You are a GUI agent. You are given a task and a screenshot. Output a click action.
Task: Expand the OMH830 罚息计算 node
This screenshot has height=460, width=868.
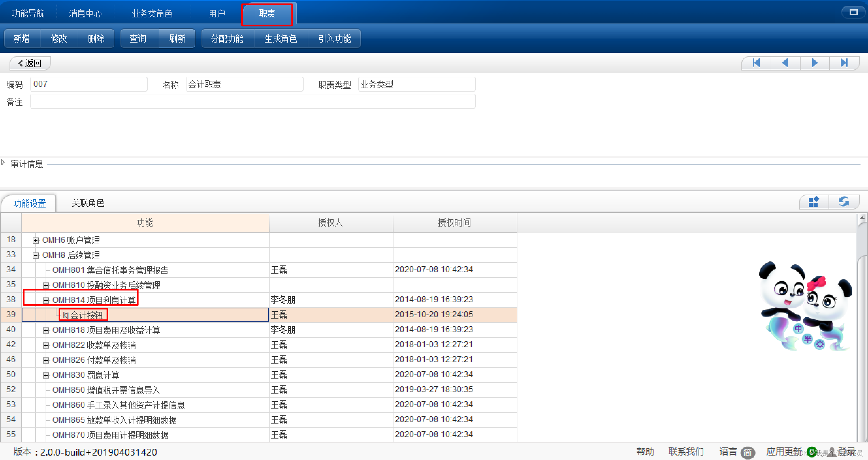click(x=46, y=375)
